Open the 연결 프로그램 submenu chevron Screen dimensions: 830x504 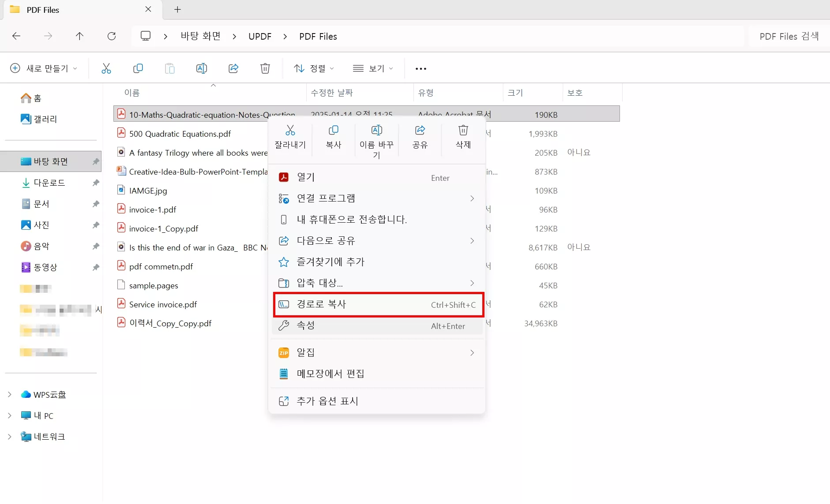472,198
